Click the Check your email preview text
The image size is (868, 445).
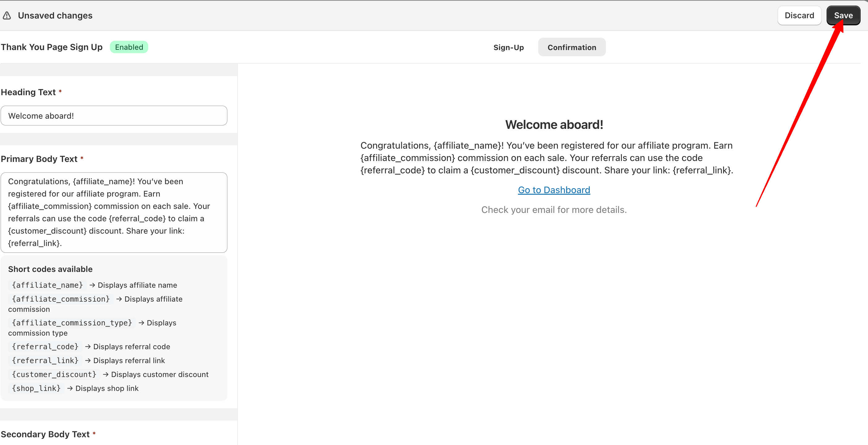(554, 210)
